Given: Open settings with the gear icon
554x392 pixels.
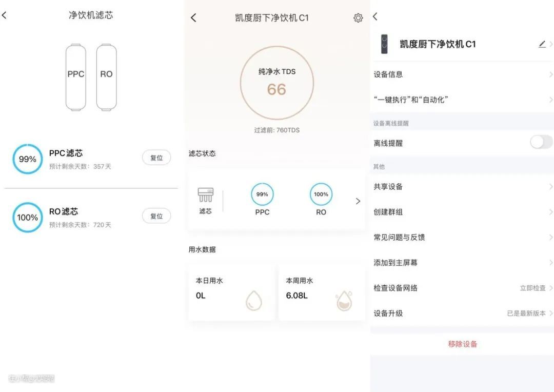Looking at the screenshot, I should 358,17.
